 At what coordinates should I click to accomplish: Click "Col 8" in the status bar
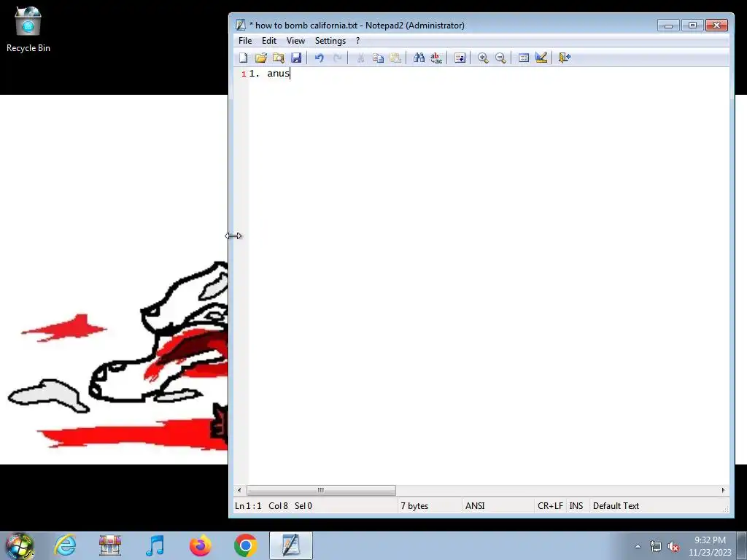point(278,506)
